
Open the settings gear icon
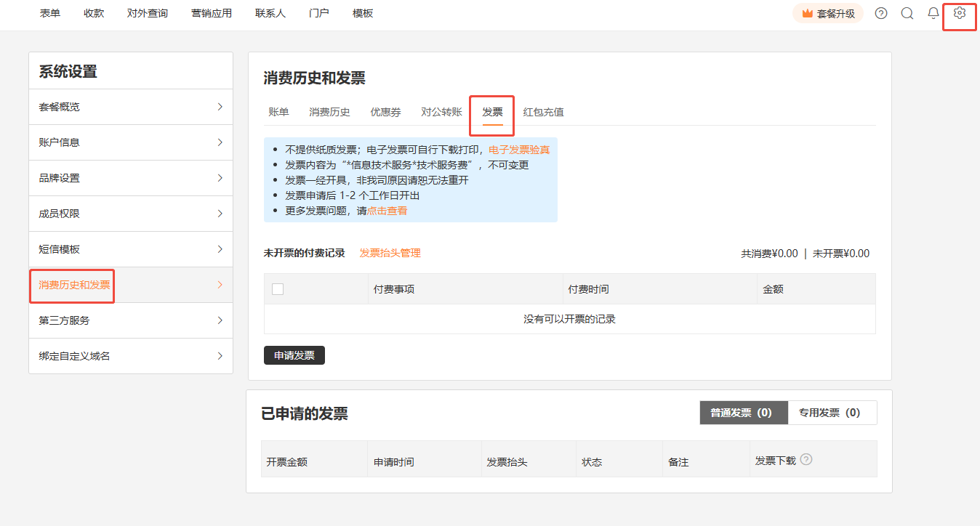tap(959, 13)
